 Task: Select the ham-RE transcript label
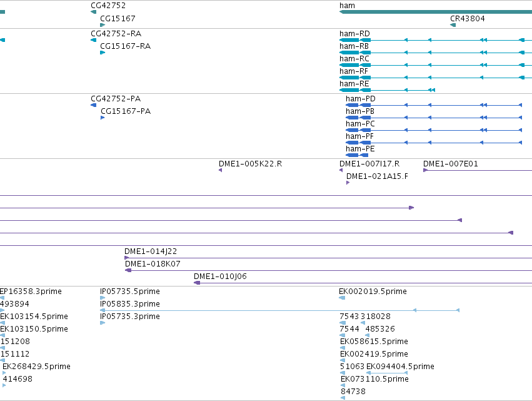click(x=354, y=84)
